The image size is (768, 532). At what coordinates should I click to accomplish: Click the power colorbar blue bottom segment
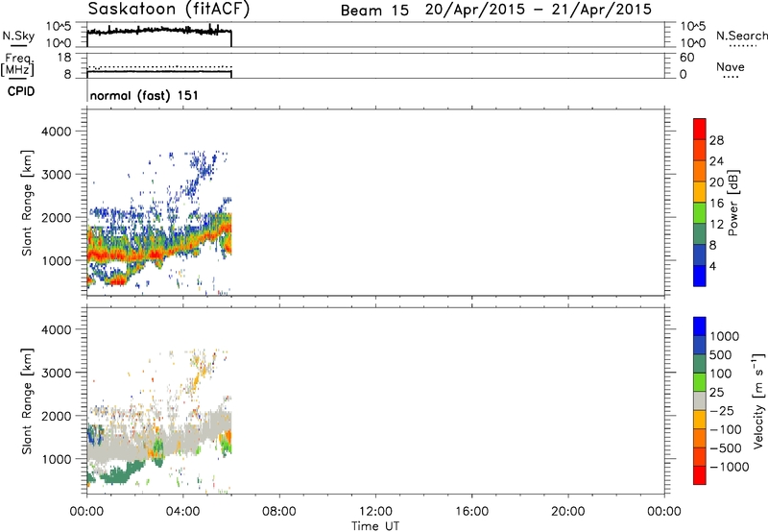(x=700, y=276)
